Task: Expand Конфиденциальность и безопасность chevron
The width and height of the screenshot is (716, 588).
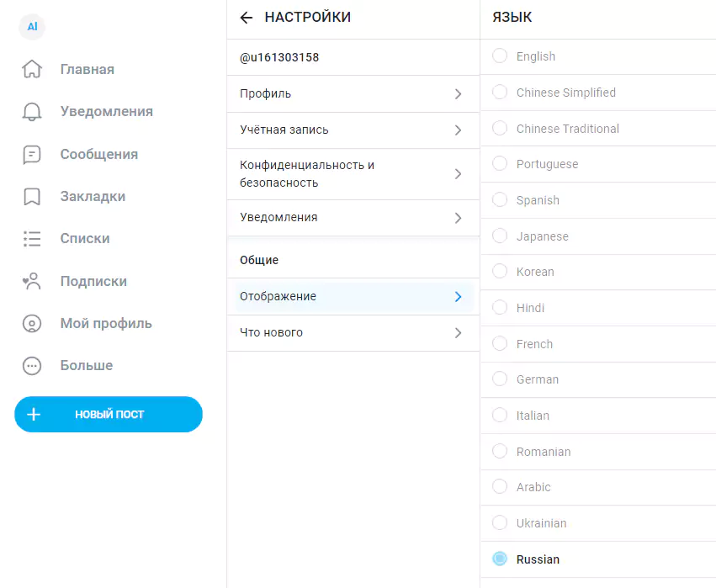Action: [458, 174]
